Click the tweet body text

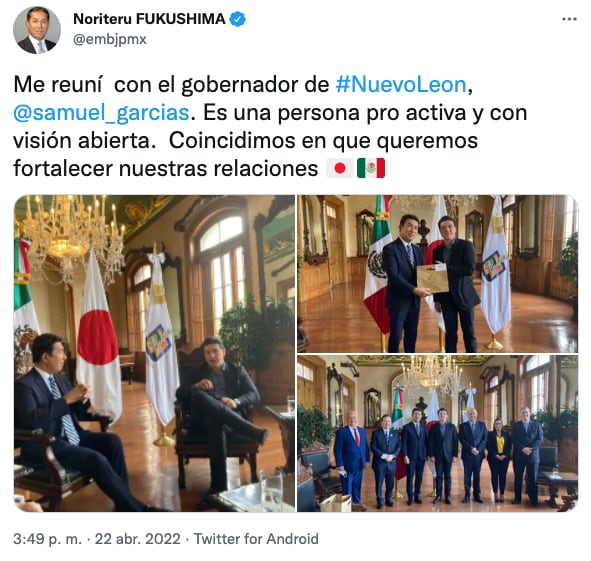[x=270, y=126]
